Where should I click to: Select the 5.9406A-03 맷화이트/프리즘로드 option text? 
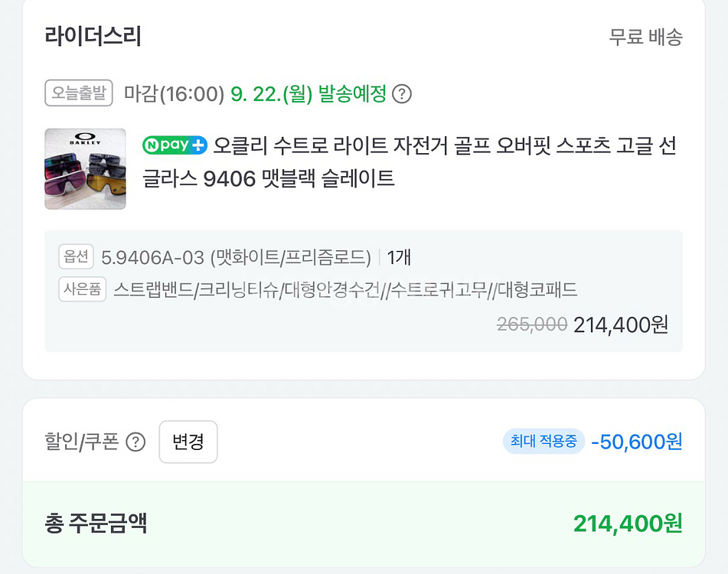(x=236, y=257)
